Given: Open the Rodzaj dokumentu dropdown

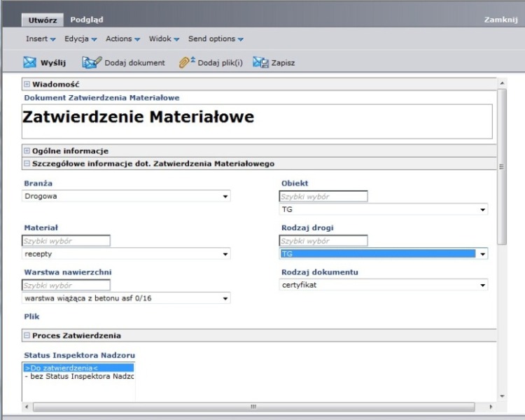Looking at the screenshot, I should (482, 286).
